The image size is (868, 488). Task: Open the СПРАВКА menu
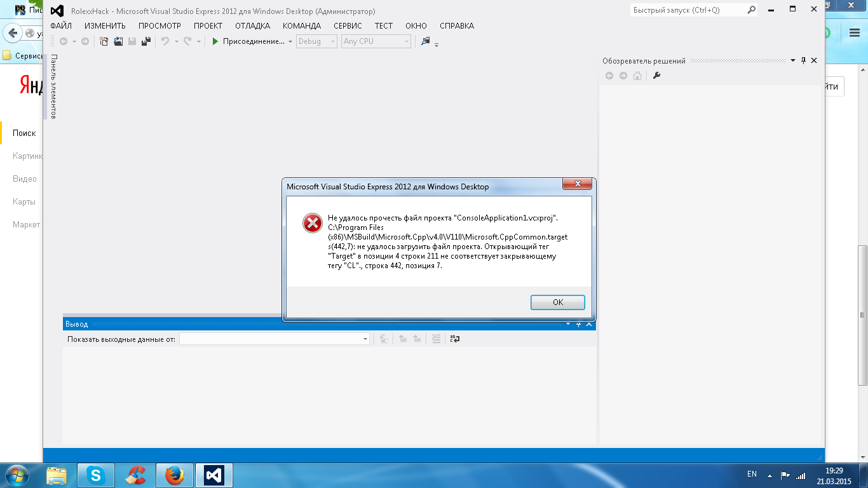click(457, 26)
